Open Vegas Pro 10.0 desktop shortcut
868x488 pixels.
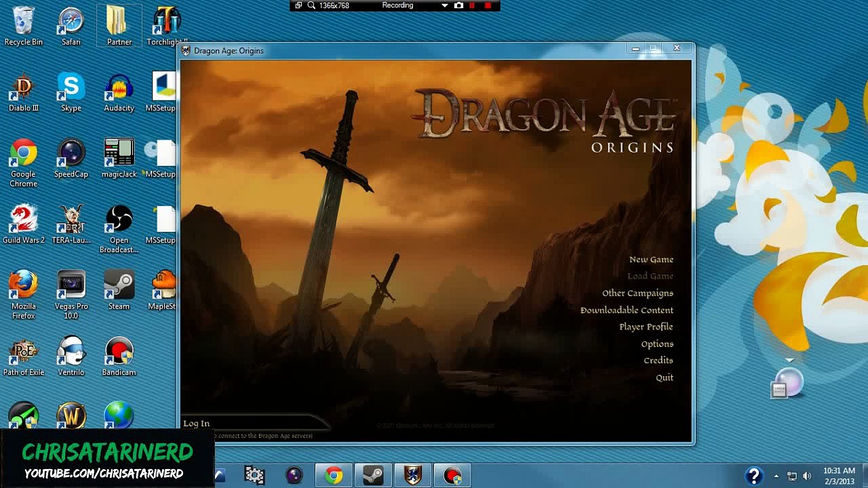[x=71, y=296]
